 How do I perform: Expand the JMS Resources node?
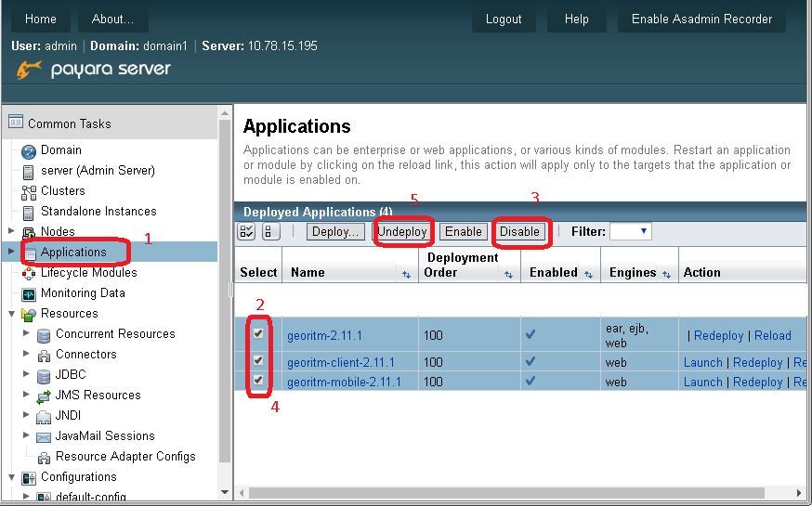click(x=26, y=395)
